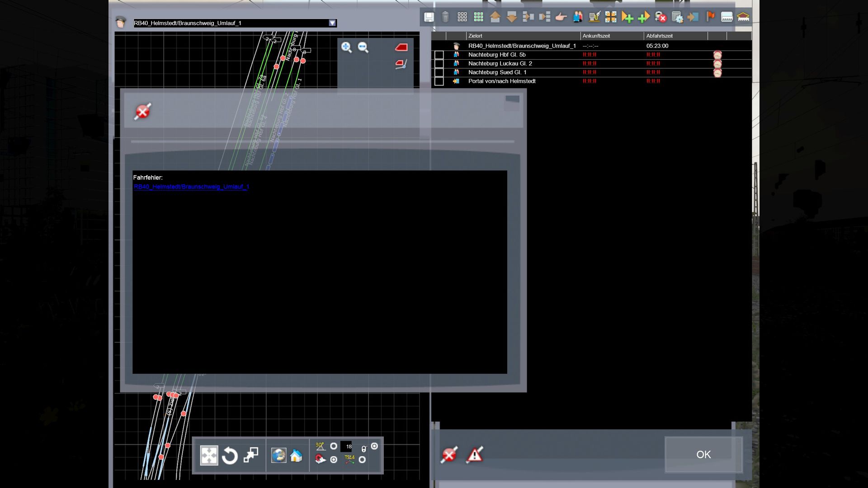Click the map zoom out magnifier
868x488 pixels.
363,47
